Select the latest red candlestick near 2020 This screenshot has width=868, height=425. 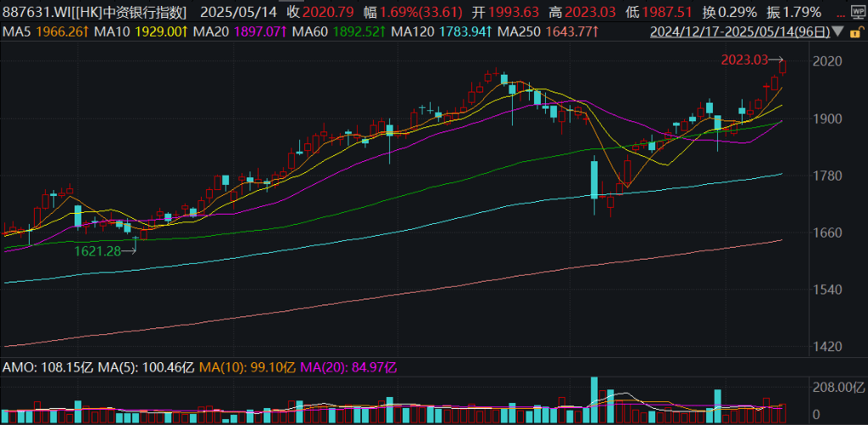pos(782,68)
